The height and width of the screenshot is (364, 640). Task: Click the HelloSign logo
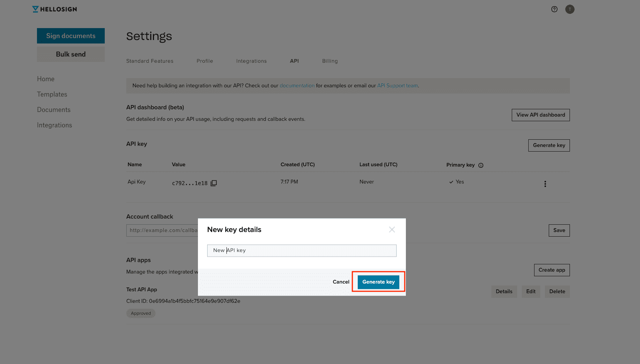click(x=54, y=9)
